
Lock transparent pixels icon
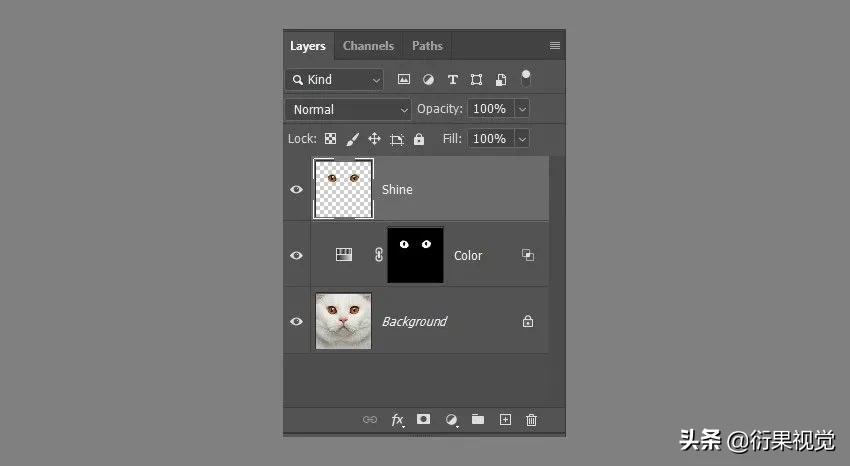click(x=330, y=139)
